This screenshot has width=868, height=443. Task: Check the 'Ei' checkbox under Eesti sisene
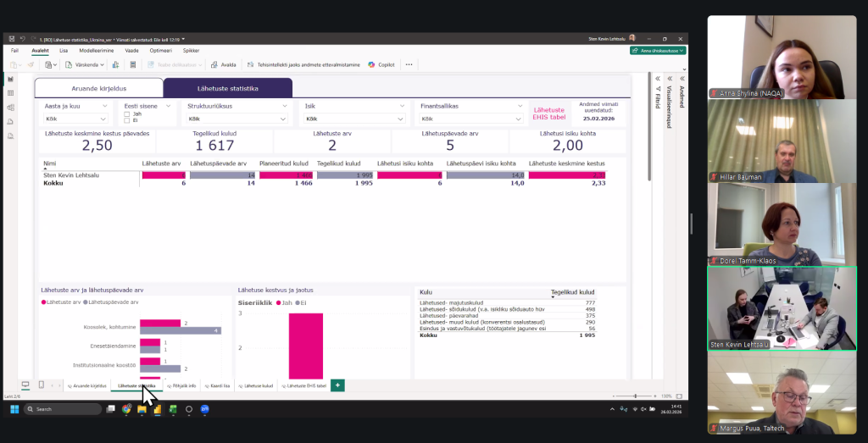pyautogui.click(x=127, y=120)
